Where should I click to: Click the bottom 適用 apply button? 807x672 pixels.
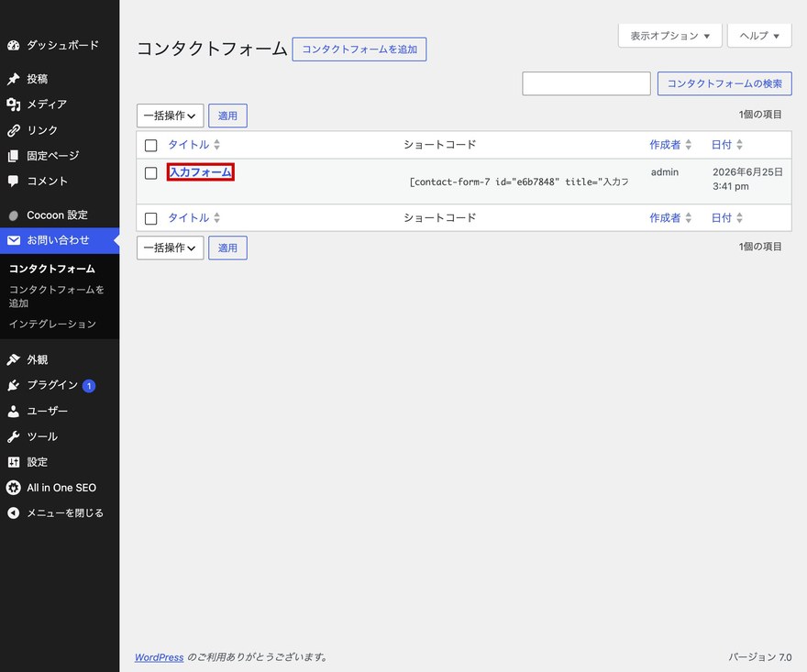pyautogui.click(x=227, y=248)
